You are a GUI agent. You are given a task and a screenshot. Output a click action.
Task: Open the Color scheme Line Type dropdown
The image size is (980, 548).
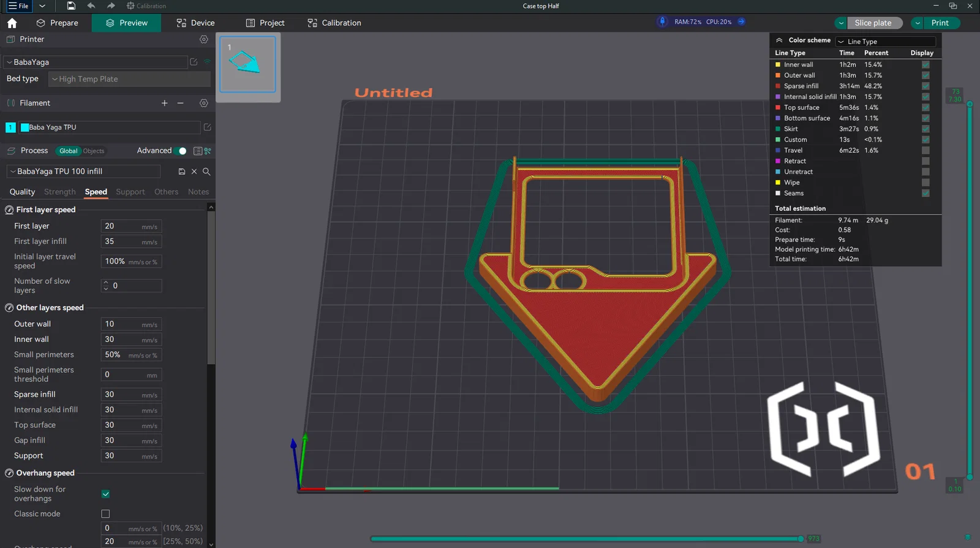pyautogui.click(x=886, y=42)
